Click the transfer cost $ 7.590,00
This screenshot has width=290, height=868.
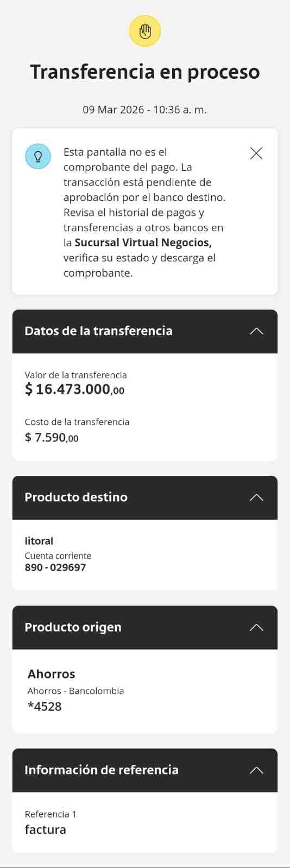pos(52,437)
